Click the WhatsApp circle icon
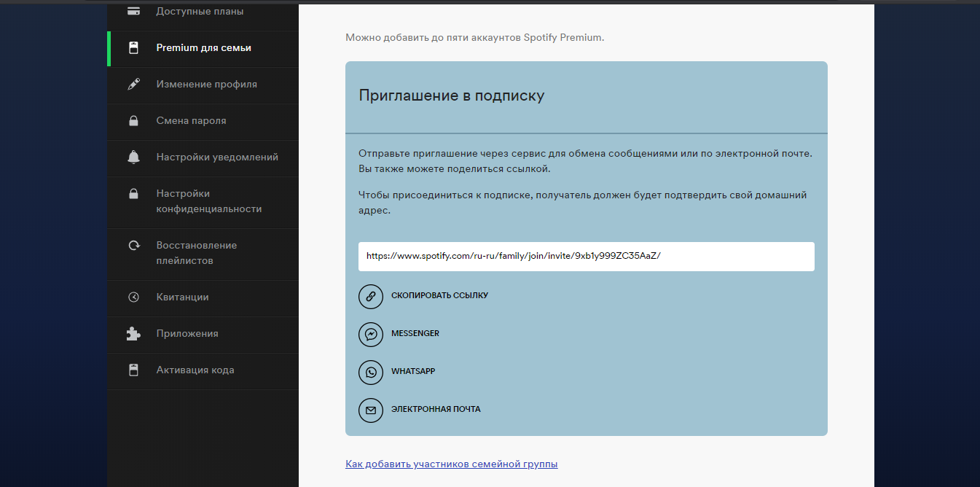Image resolution: width=980 pixels, height=487 pixels. (x=371, y=372)
